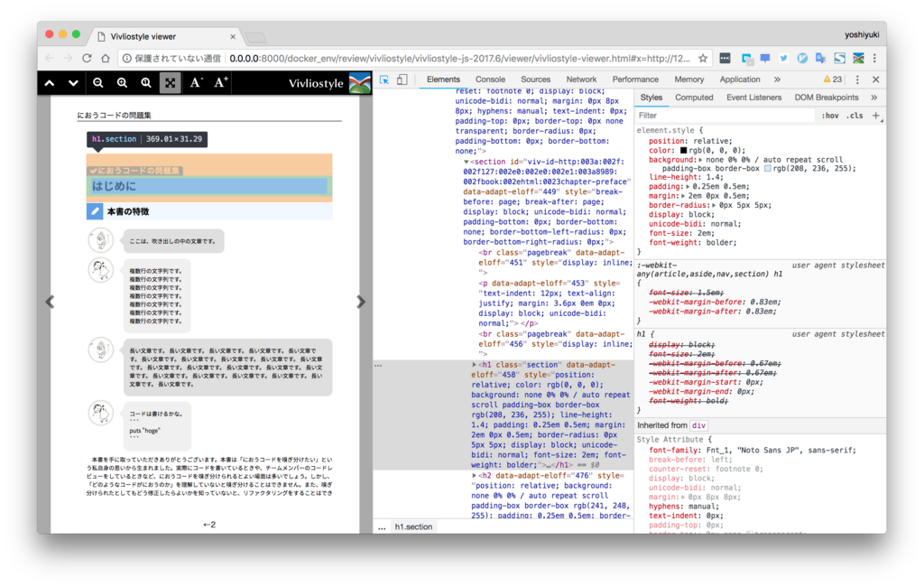Click the blue S extension icon
The height and width of the screenshot is (587, 924).
point(840,58)
